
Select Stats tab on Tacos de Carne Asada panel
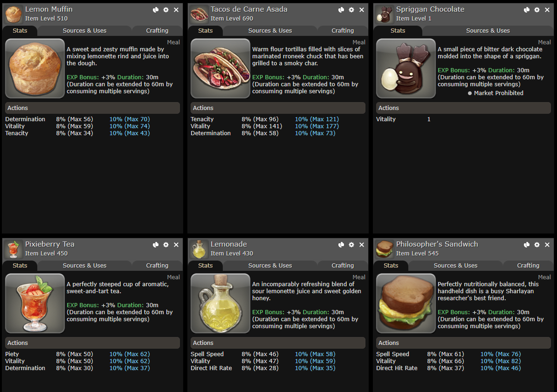[x=206, y=31]
